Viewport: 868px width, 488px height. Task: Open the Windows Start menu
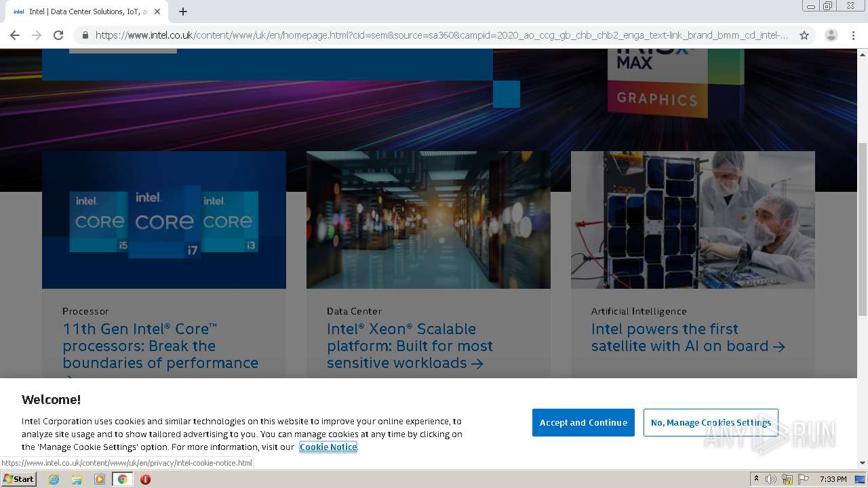[x=18, y=479]
